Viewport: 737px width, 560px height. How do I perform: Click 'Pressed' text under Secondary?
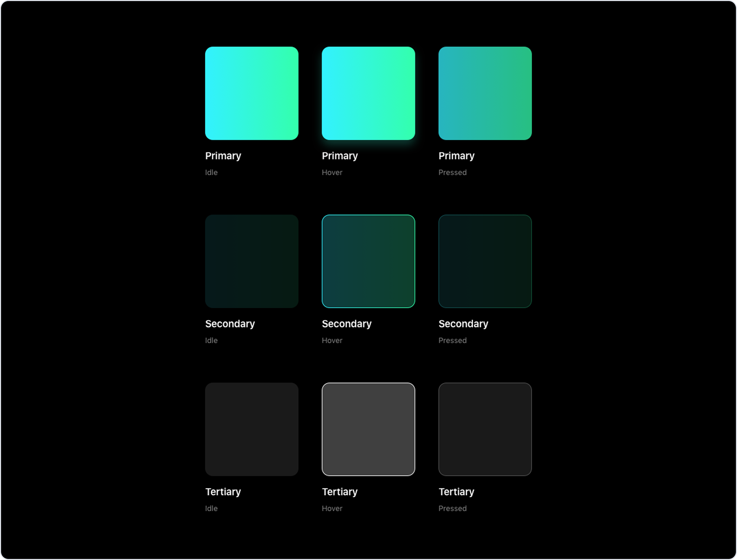[x=453, y=341]
